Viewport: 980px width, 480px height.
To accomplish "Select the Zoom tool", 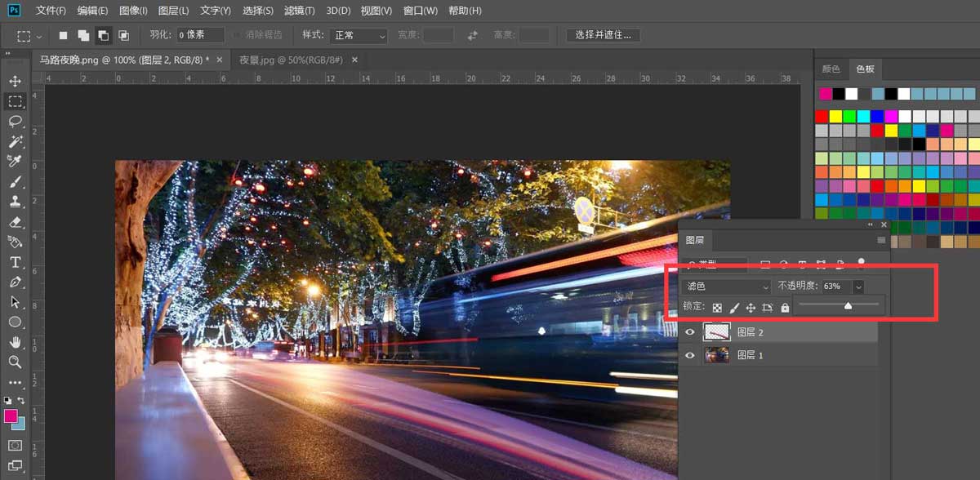I will 15,362.
